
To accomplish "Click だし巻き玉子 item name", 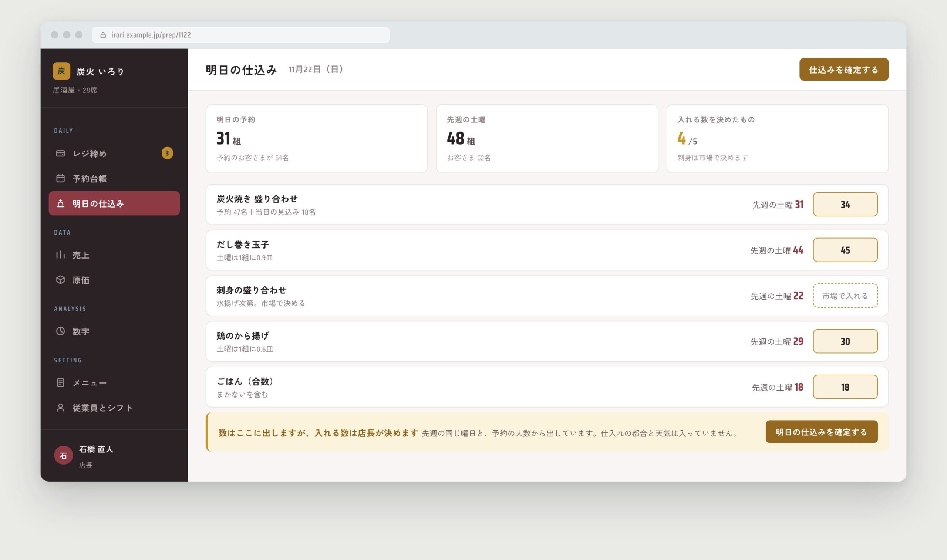I will pyautogui.click(x=243, y=244).
